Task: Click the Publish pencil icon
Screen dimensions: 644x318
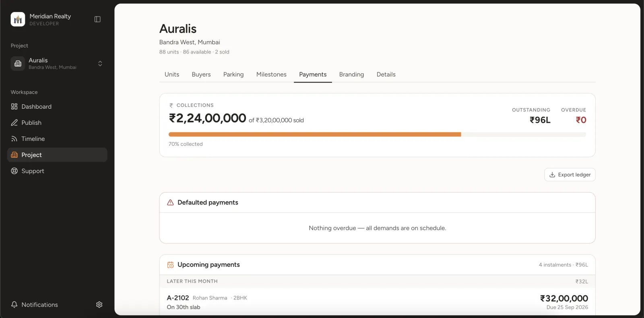Action: click(14, 123)
